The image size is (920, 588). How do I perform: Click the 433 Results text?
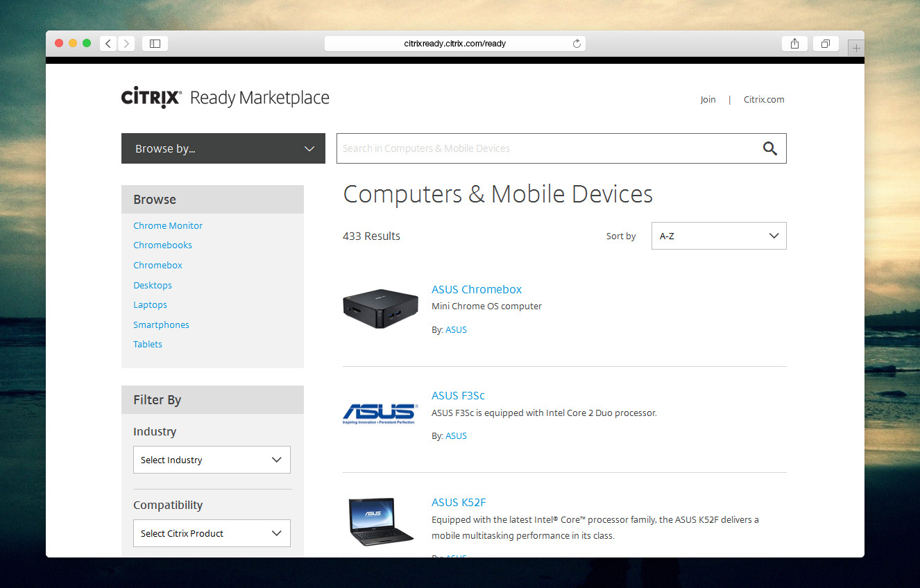371,236
